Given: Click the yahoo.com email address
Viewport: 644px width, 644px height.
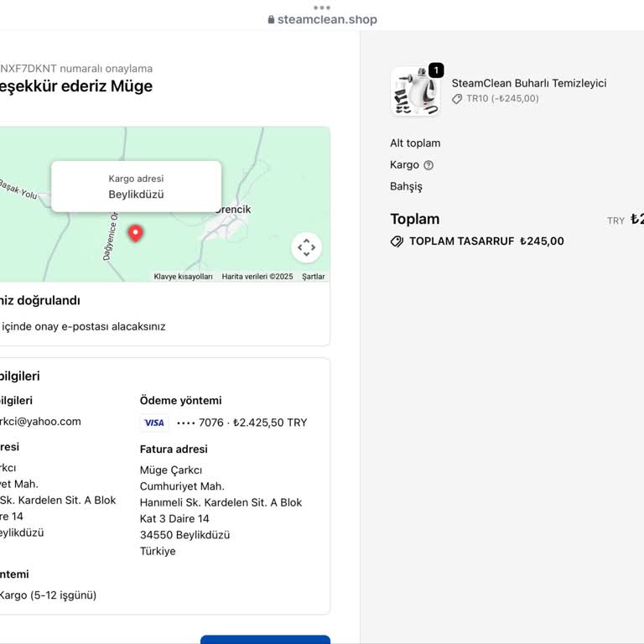Looking at the screenshot, I should pos(40,422).
